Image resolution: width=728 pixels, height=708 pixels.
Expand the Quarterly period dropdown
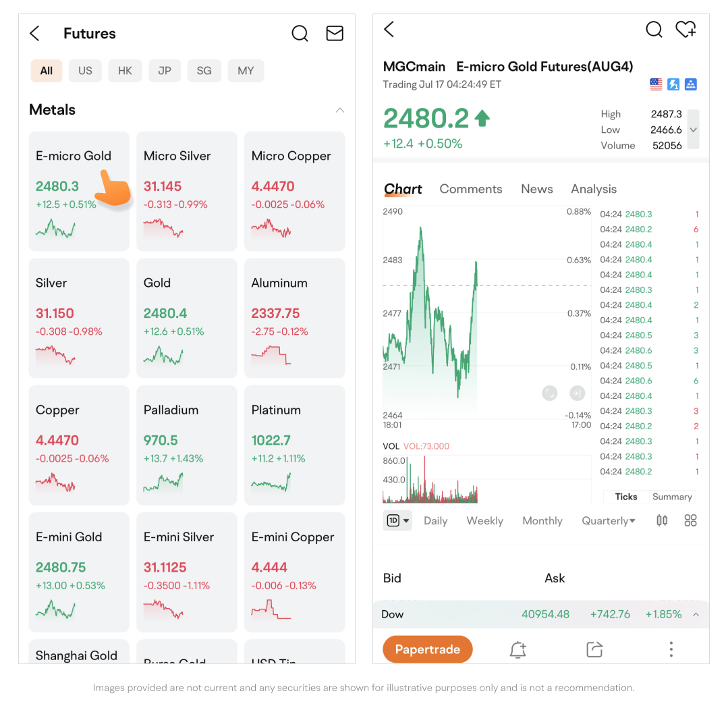click(609, 521)
